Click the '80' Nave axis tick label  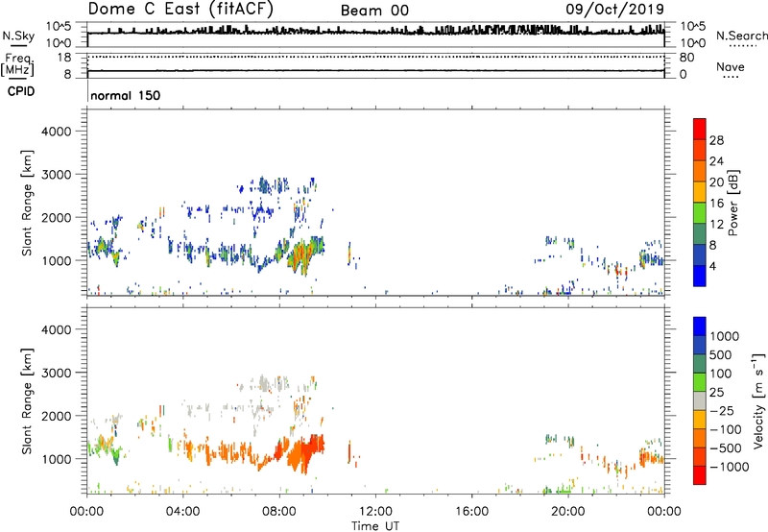tap(686, 58)
